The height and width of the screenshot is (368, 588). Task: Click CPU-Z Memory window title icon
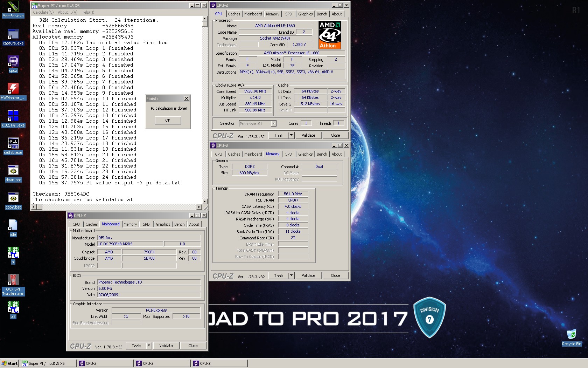(x=213, y=145)
